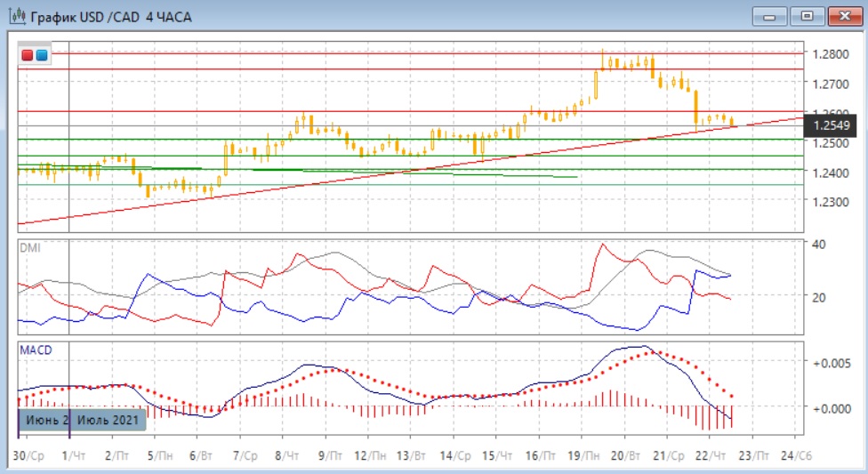Click the blue square button on chart
Viewport: 868px width, 474px height.
(42, 56)
